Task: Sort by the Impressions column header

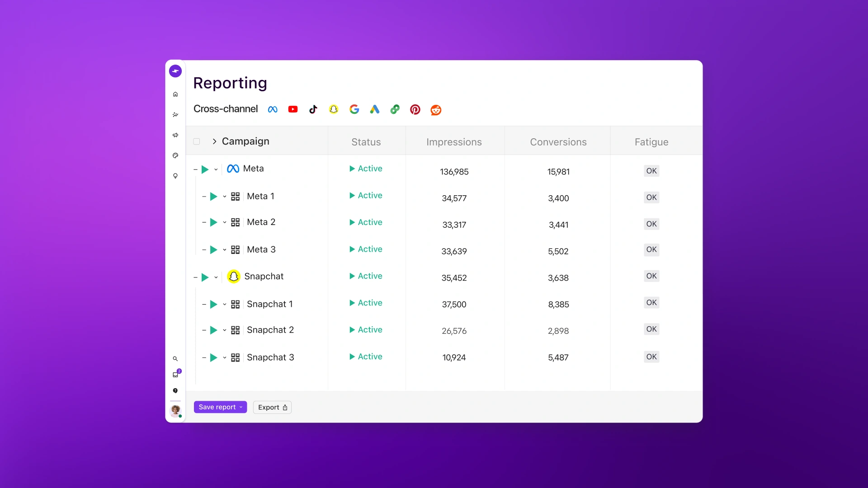Action: point(454,142)
